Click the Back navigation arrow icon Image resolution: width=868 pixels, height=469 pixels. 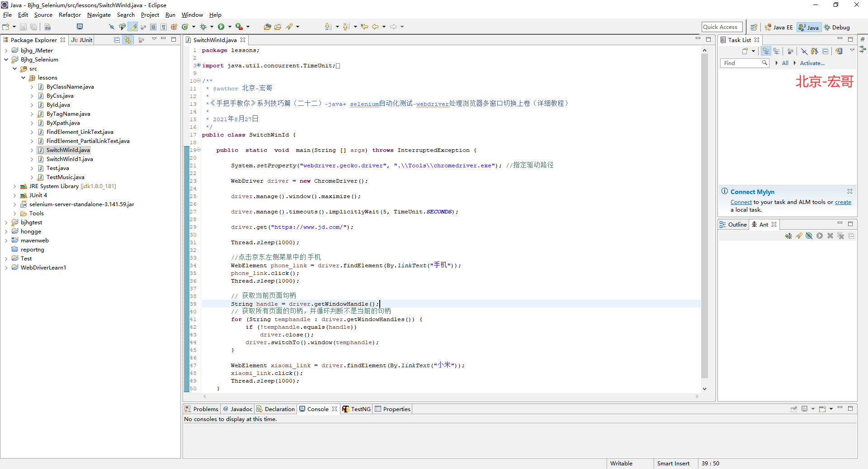(375, 27)
